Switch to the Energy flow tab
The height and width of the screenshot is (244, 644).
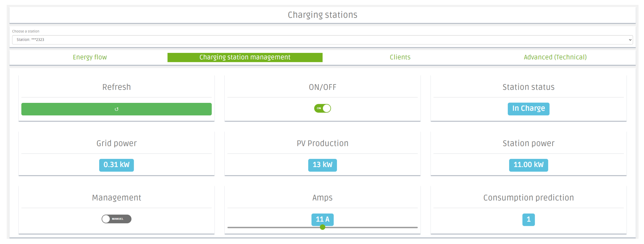click(90, 57)
